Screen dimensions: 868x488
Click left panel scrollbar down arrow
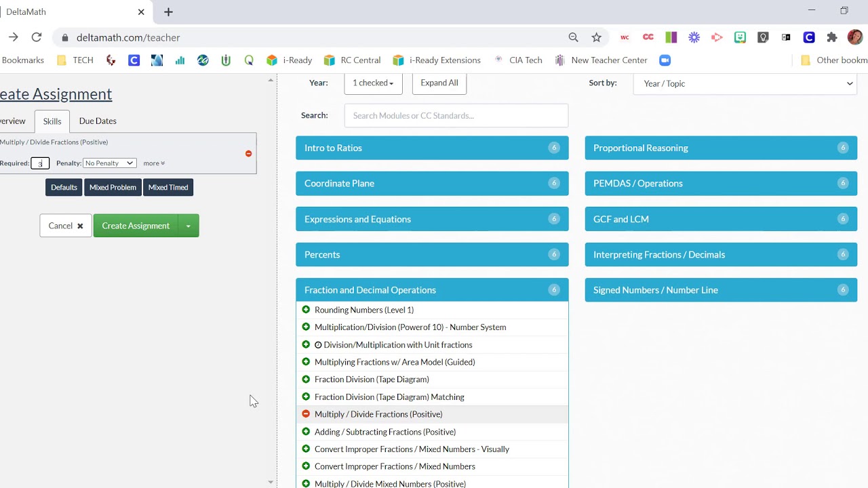[x=271, y=482]
